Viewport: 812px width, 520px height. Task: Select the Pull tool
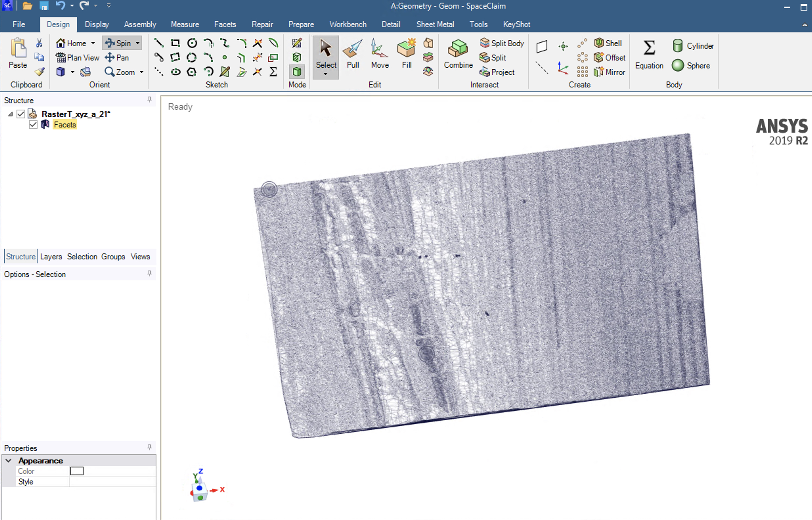click(x=352, y=54)
